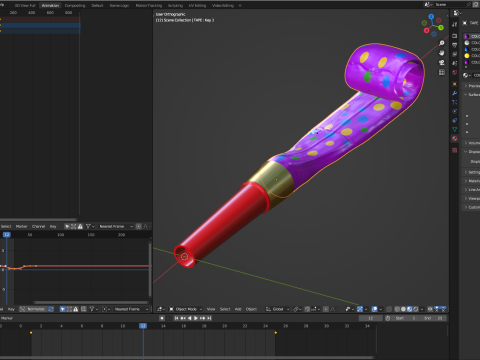The image size is (480, 360).
Task: Open the Scene properties tab icon
Action: [x=455, y=63]
